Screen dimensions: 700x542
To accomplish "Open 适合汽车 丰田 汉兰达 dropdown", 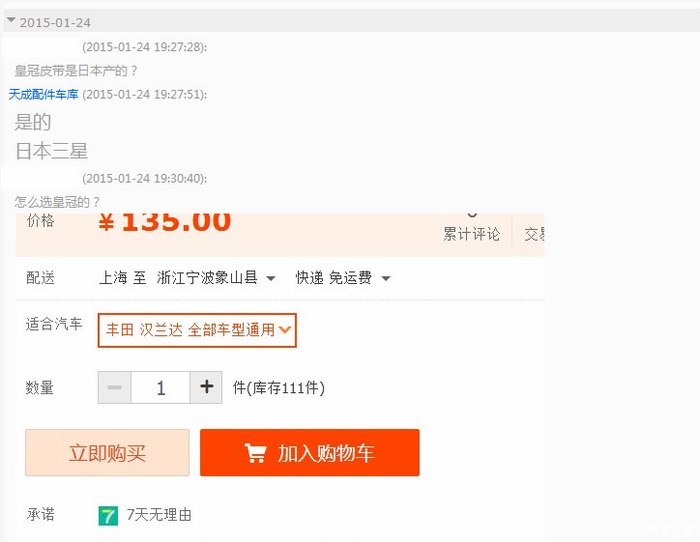I will pos(197,330).
